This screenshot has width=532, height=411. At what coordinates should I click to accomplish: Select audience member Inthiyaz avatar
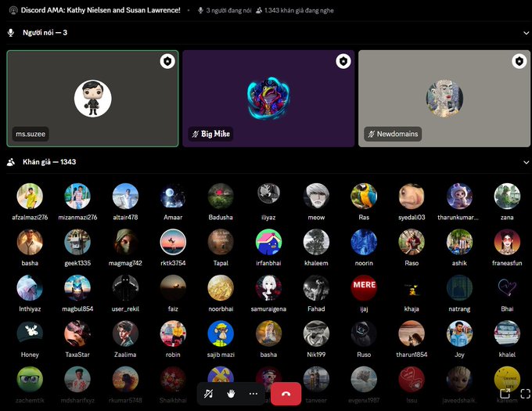click(x=30, y=288)
